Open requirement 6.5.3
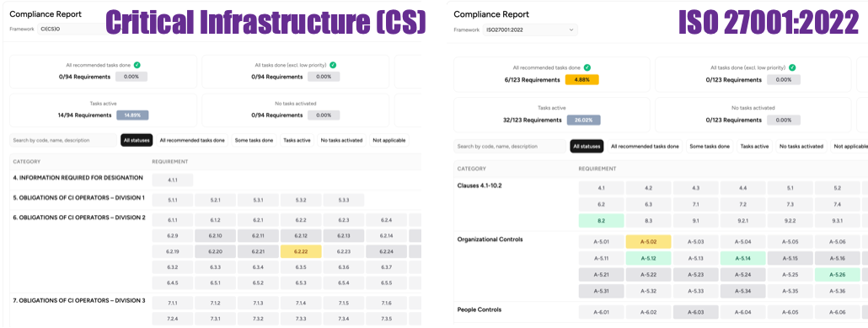This screenshot has height=328, width=868. click(301, 283)
